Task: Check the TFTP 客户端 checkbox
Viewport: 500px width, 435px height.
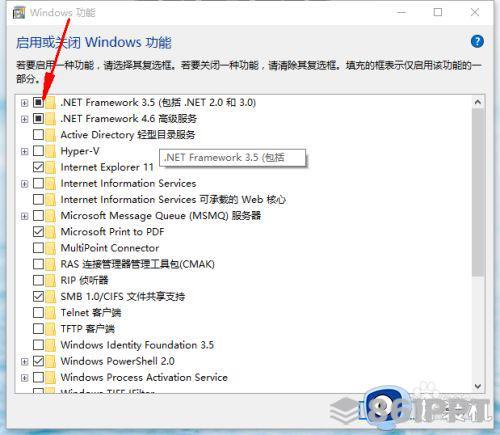Action: (x=38, y=329)
